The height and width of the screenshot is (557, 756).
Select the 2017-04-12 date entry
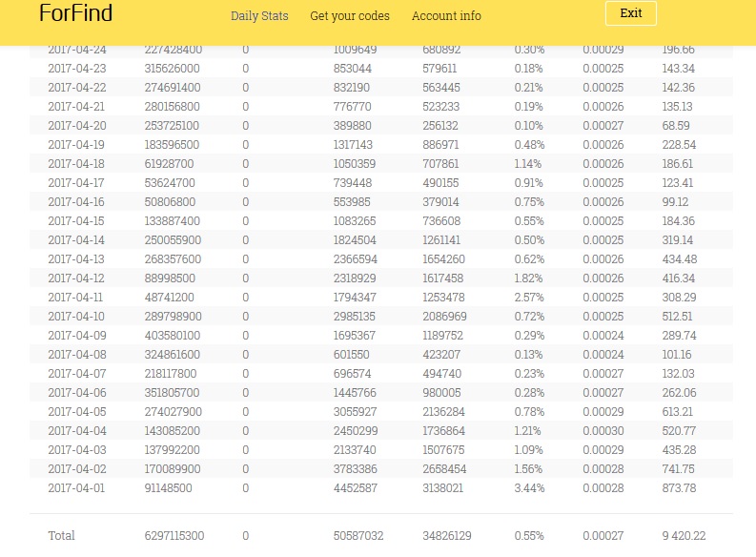coord(77,278)
